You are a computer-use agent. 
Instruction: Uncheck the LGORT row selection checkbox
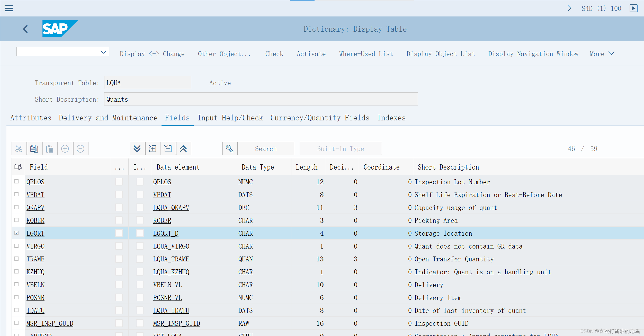(x=17, y=233)
